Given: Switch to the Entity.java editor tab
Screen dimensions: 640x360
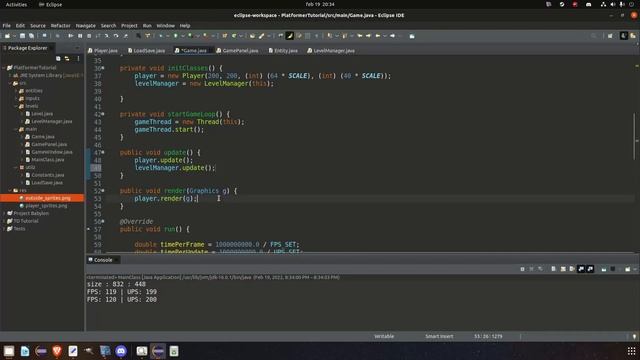Looking at the screenshot, I should [283, 51].
